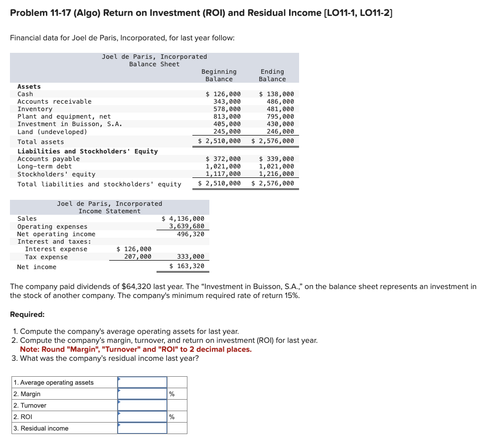Click inside the Margin answer field
485x448 pixels.
coord(142,394)
